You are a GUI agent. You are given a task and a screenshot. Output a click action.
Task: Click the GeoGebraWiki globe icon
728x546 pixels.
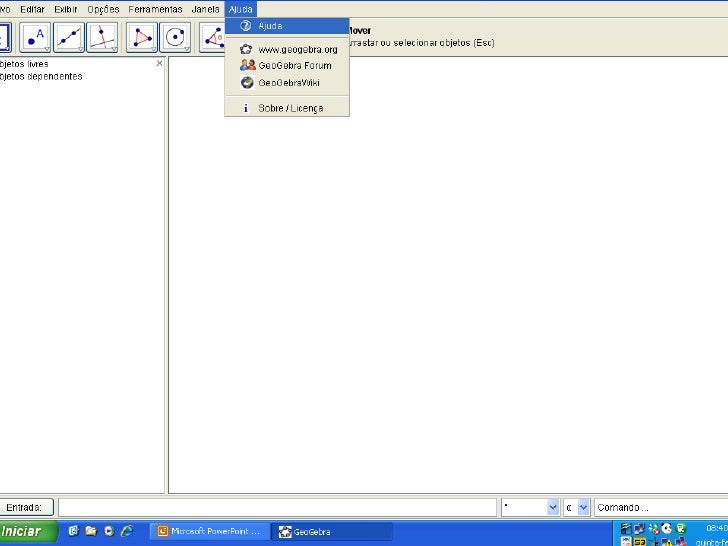tap(247, 83)
